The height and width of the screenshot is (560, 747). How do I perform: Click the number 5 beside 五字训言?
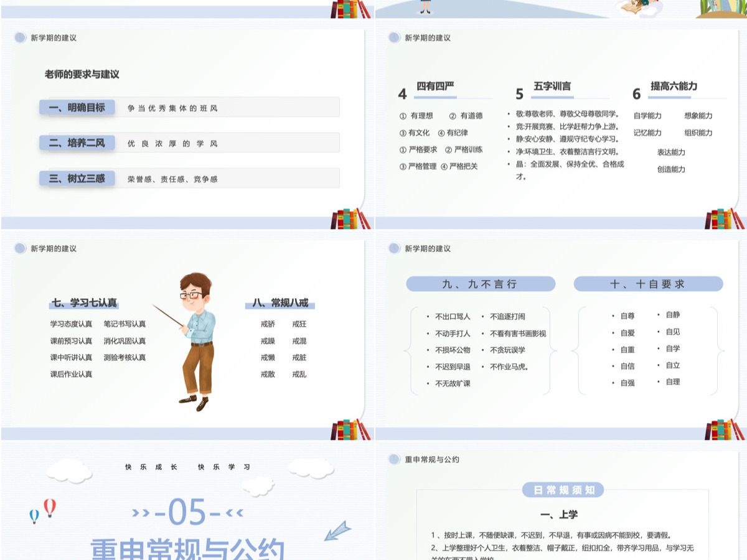click(520, 94)
